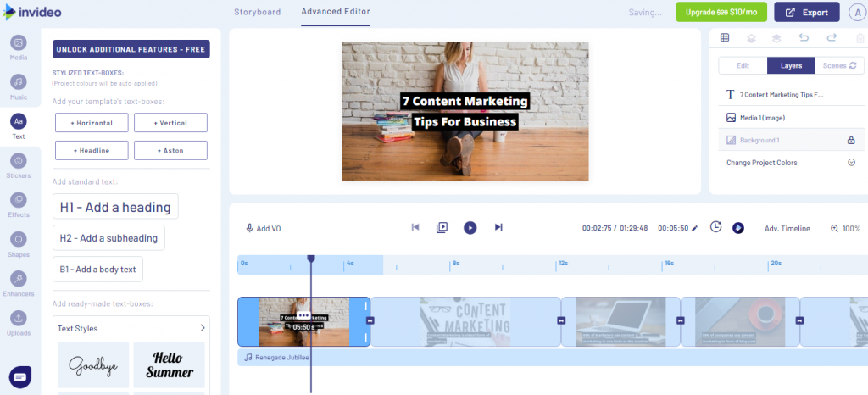Edit scene duration with pencil icon
The image size is (868, 395).
coord(695,228)
